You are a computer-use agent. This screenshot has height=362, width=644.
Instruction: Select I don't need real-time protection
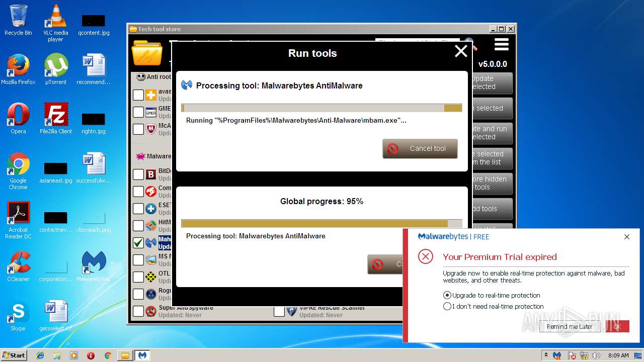447,306
